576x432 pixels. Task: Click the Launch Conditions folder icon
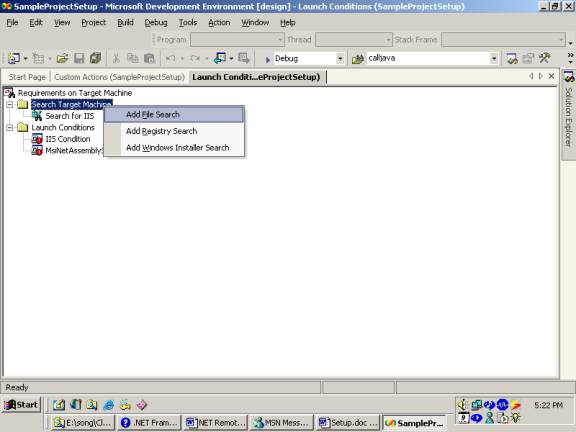click(23, 127)
